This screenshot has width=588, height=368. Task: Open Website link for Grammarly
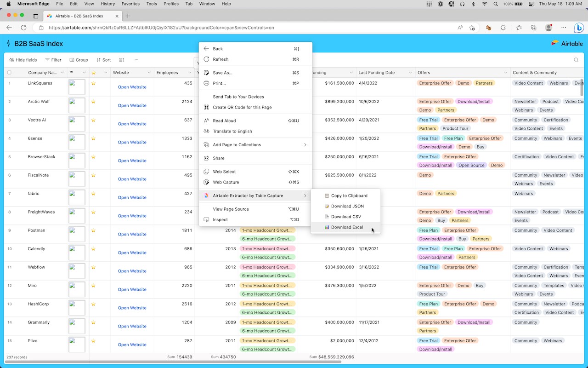click(x=132, y=326)
